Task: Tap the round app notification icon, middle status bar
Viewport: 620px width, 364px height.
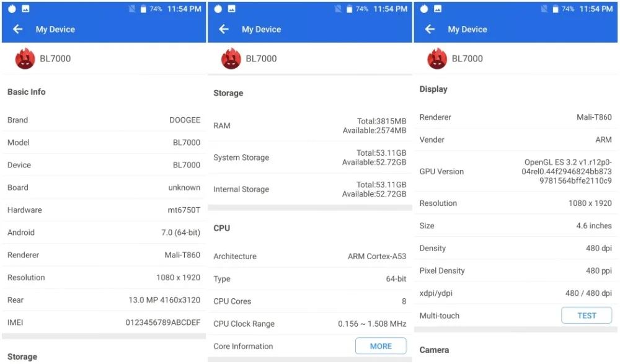Action: (x=218, y=8)
